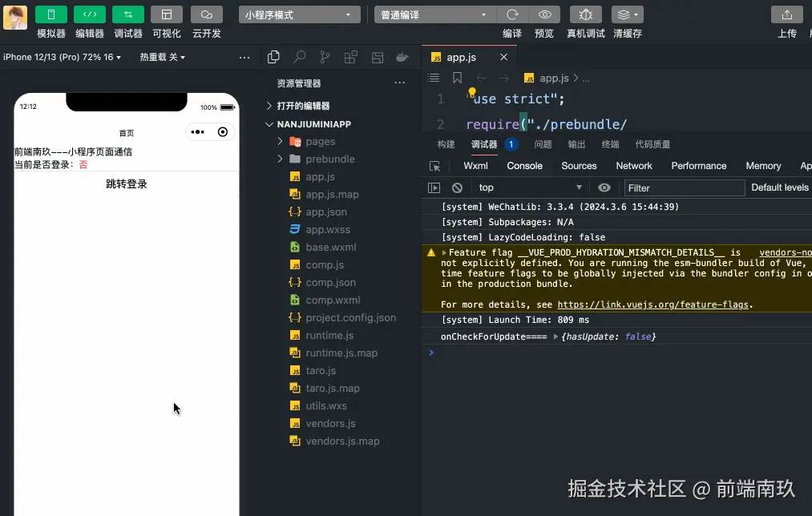Open the 小程序模式 mode dropdown

[x=298, y=14]
